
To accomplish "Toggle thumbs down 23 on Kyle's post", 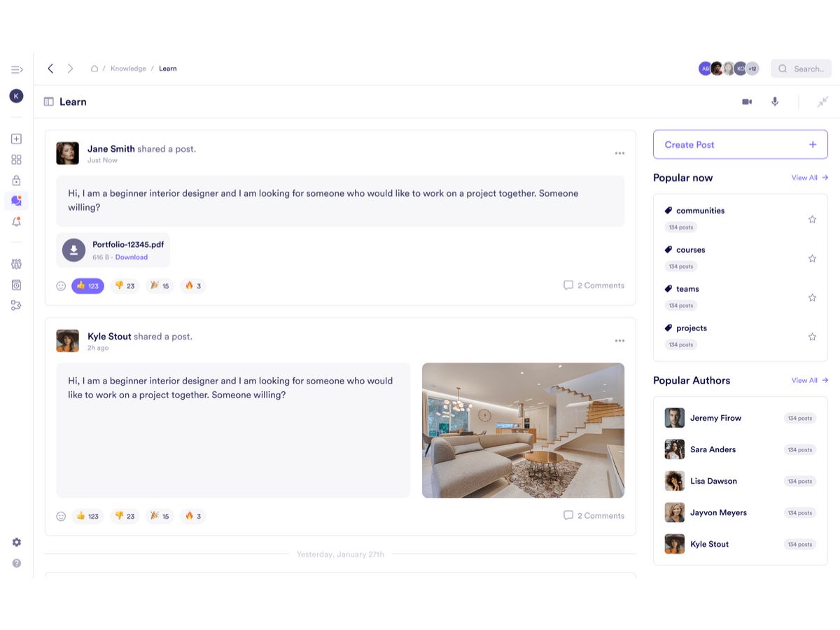I will pyautogui.click(x=125, y=516).
